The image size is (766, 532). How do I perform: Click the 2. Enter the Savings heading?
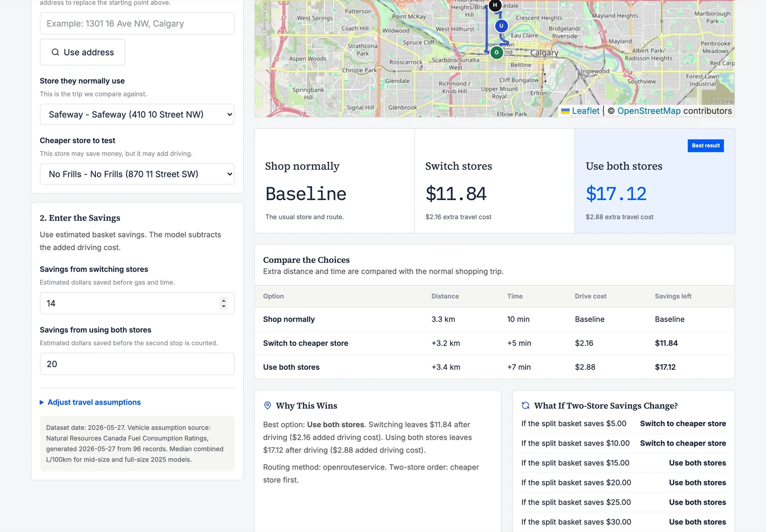point(80,218)
